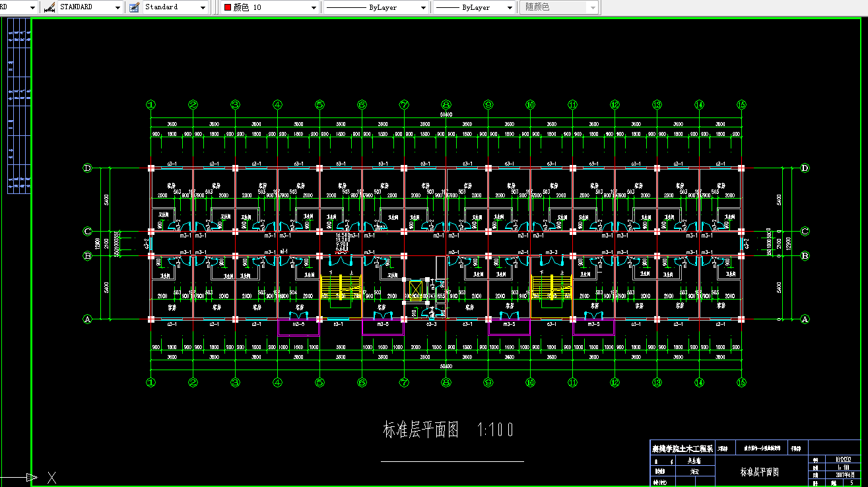
Task: Select the yellow staircase between axes 10 and 11
Action: pos(551,286)
